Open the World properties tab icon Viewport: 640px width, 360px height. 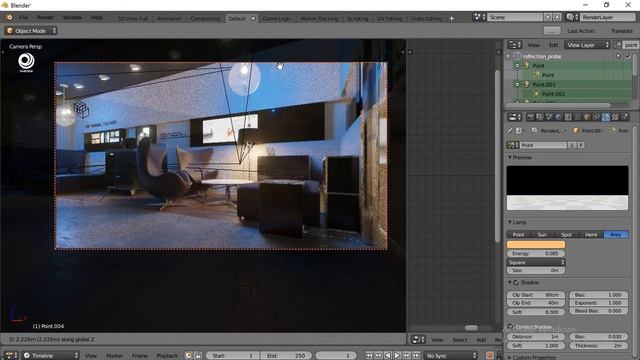(558, 117)
